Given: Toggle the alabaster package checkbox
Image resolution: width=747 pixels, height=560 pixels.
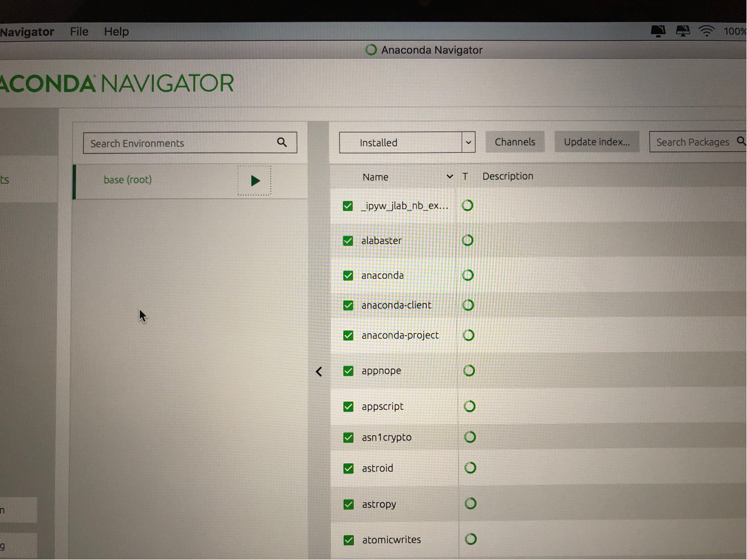Looking at the screenshot, I should [348, 241].
